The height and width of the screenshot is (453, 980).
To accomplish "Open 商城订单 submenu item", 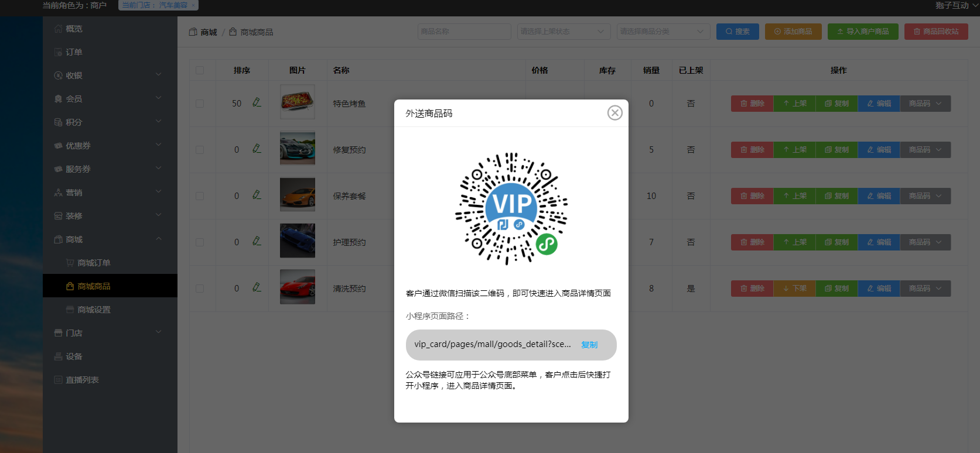I will pyautogui.click(x=110, y=263).
